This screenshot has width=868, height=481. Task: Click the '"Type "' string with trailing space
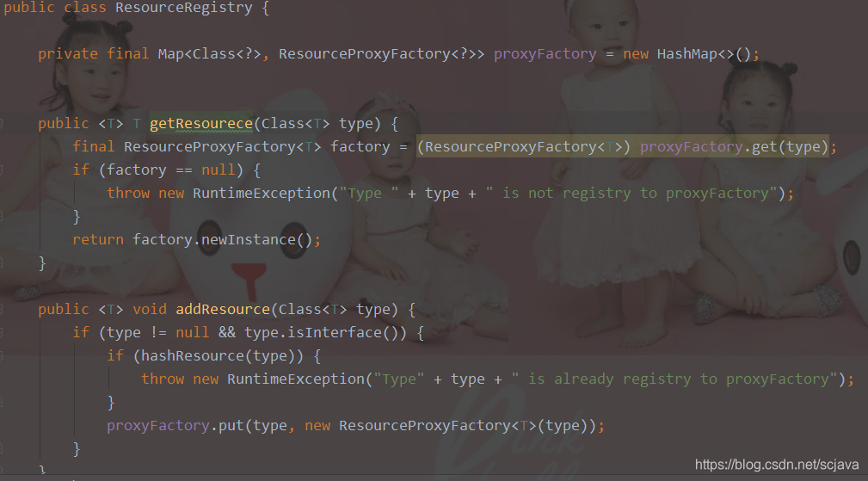[x=369, y=194]
